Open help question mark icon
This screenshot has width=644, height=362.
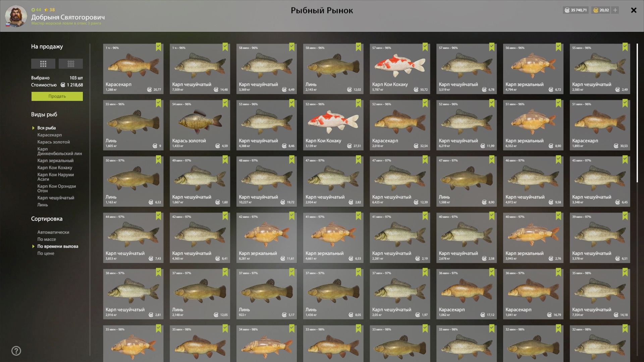(16, 351)
